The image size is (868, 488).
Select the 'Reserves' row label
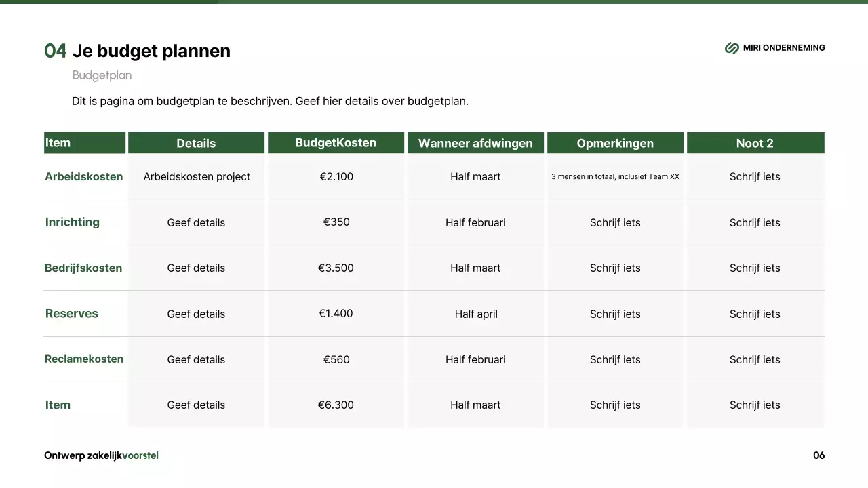[72, 314]
